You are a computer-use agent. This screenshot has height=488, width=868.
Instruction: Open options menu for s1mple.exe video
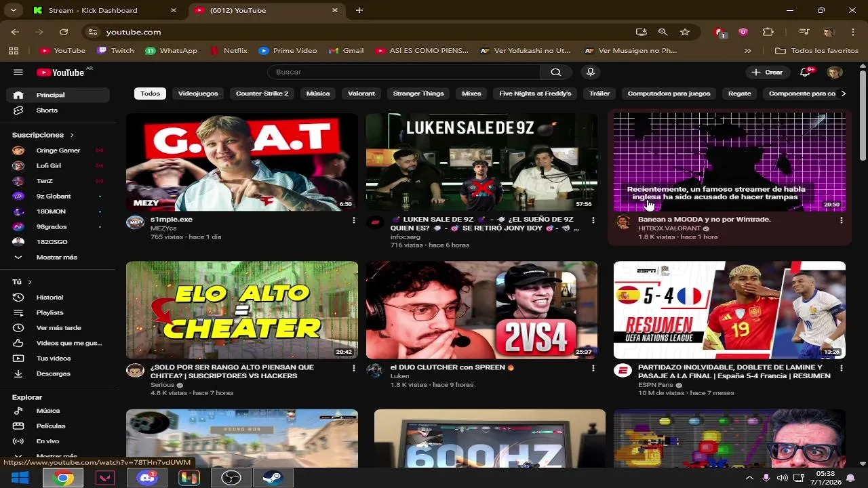tap(353, 220)
